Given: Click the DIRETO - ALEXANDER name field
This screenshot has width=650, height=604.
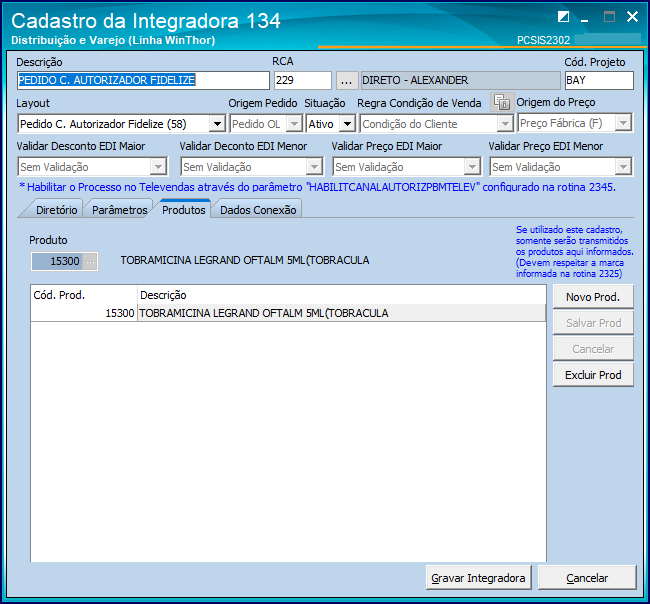Looking at the screenshot, I should coord(461,80).
